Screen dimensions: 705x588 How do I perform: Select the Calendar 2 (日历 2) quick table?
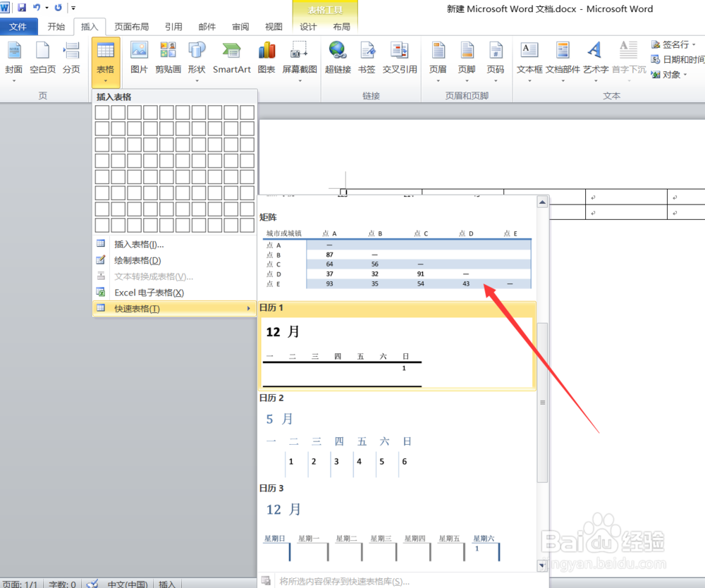[x=397, y=436]
